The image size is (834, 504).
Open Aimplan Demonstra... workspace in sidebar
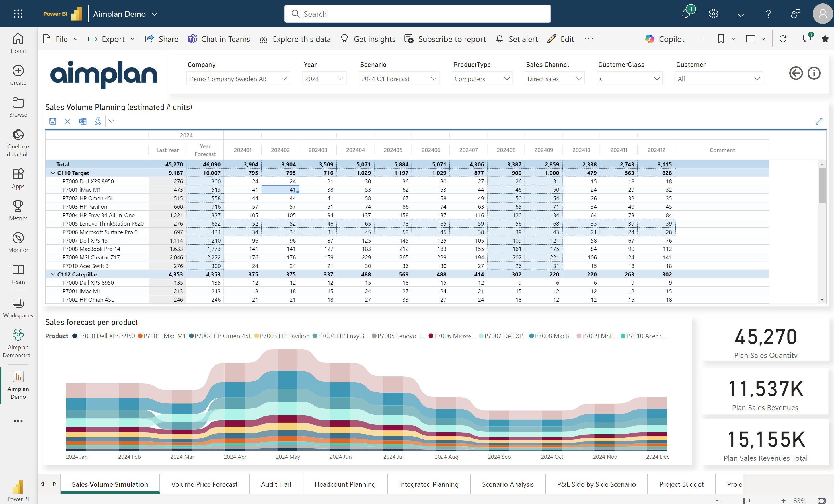[18, 343]
